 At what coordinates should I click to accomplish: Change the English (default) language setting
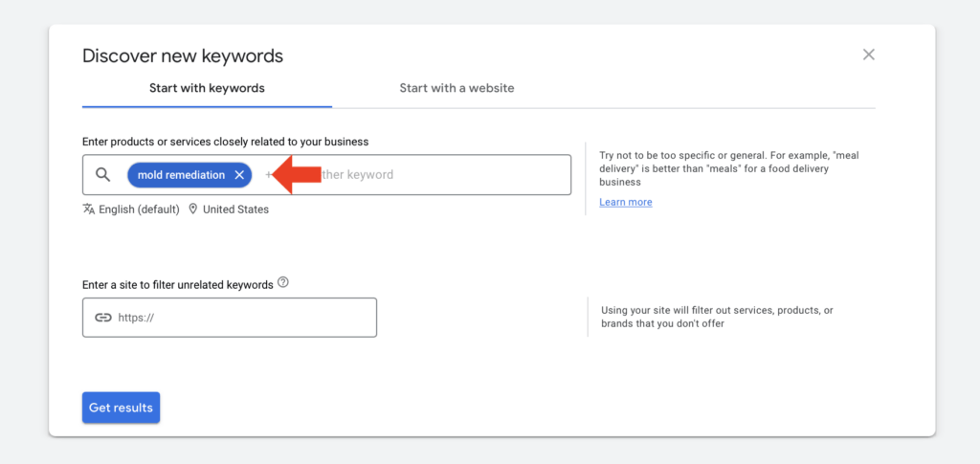coord(139,210)
